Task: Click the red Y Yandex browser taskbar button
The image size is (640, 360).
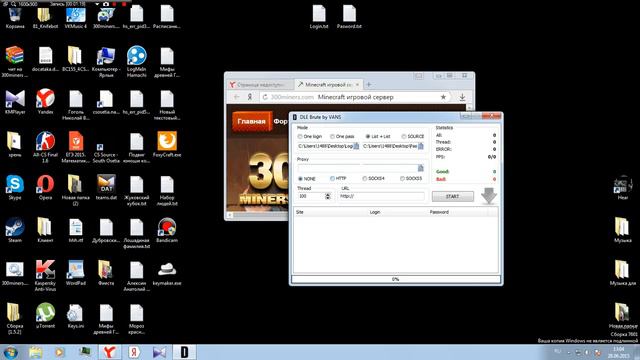Action: tap(109, 352)
